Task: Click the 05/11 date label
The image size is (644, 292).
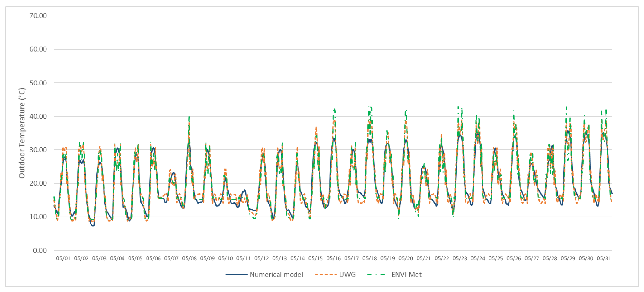Action: (x=243, y=259)
